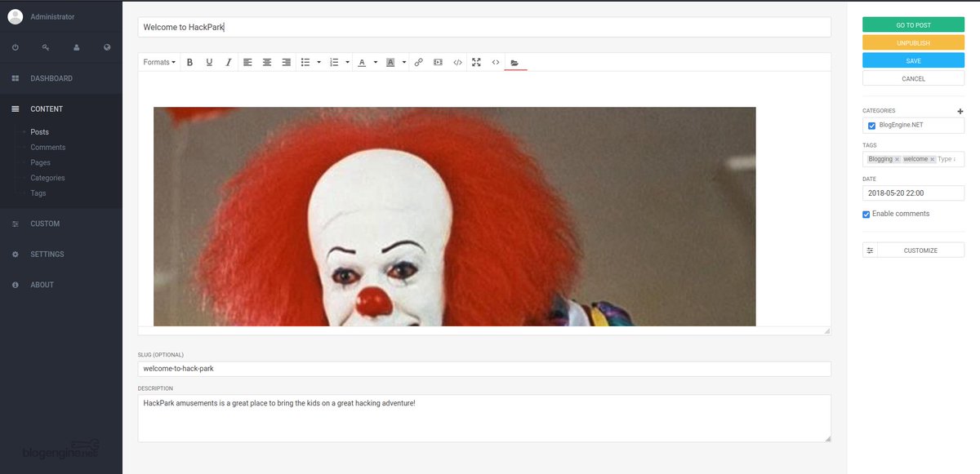This screenshot has width=980, height=474.
Task: Click the Cancel button
Action: point(913,78)
